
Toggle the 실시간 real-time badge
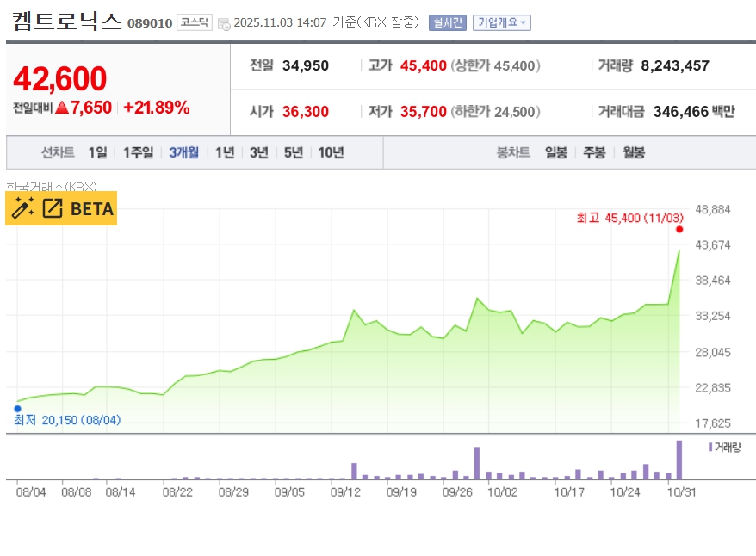coord(447,23)
